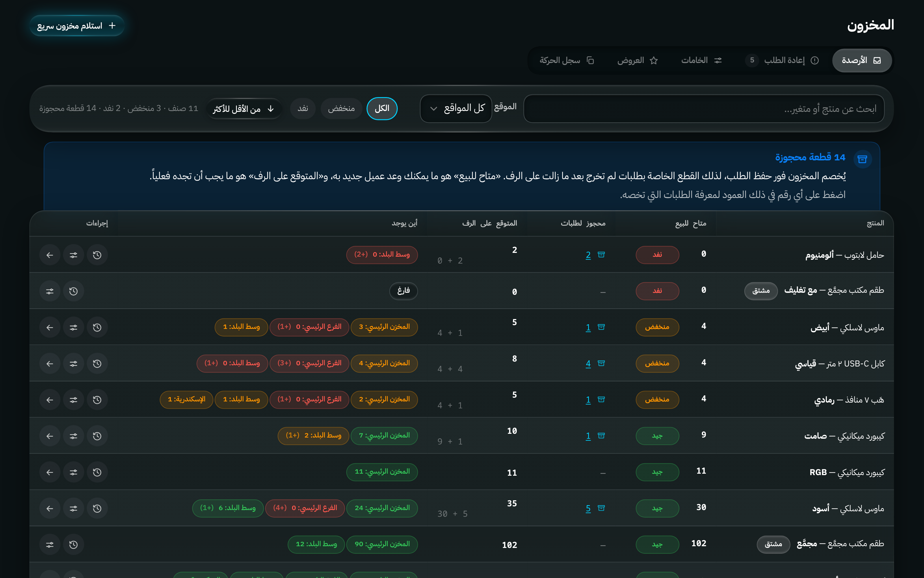Focus the product search field
924x578 pixels.
click(704, 109)
